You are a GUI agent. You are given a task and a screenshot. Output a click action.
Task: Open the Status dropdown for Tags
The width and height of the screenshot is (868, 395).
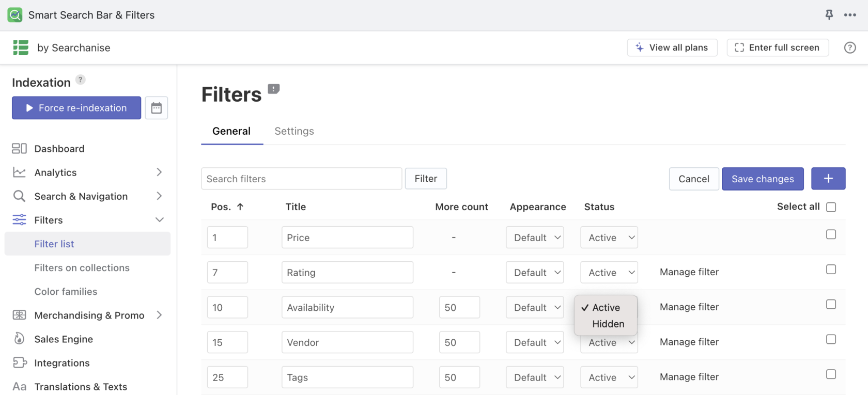coord(609,377)
